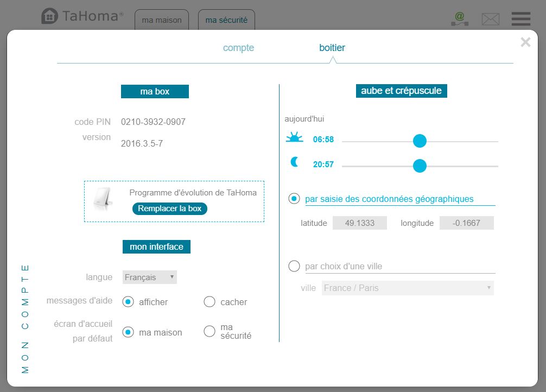Click the crescent moon dusk icon
546x392 pixels.
click(295, 162)
